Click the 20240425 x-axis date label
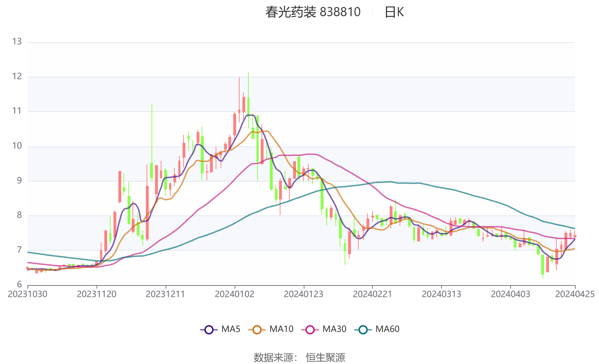599x364 pixels. [x=575, y=294]
